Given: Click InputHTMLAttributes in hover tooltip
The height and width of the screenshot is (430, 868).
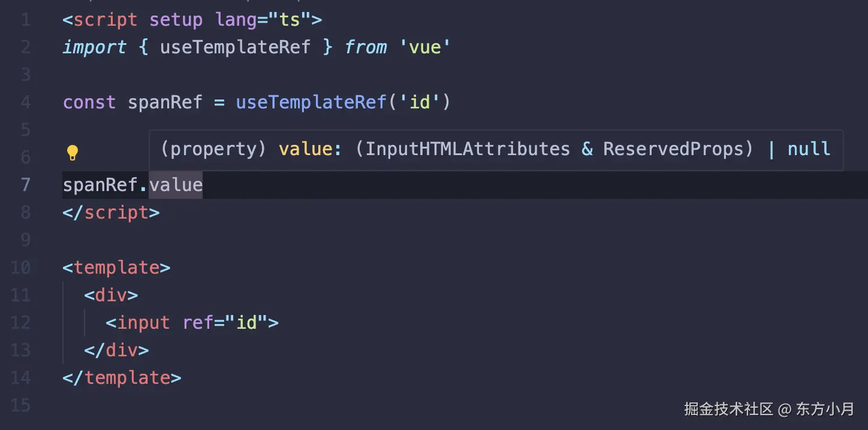Looking at the screenshot, I should click(468, 149).
